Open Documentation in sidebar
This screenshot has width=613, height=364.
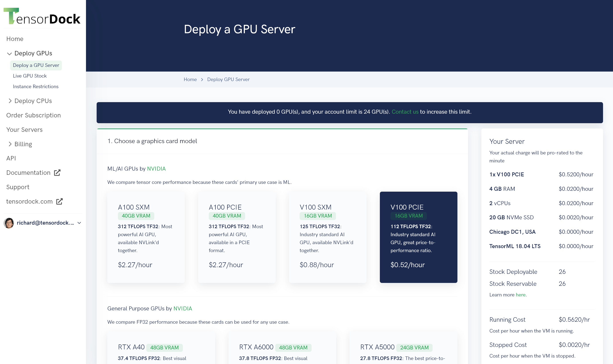(28, 173)
